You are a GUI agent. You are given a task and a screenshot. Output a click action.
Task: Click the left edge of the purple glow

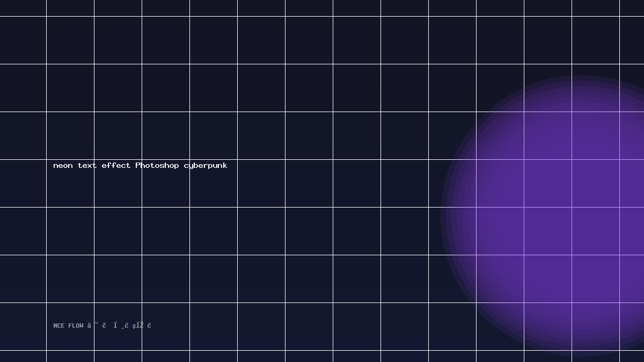point(441,216)
